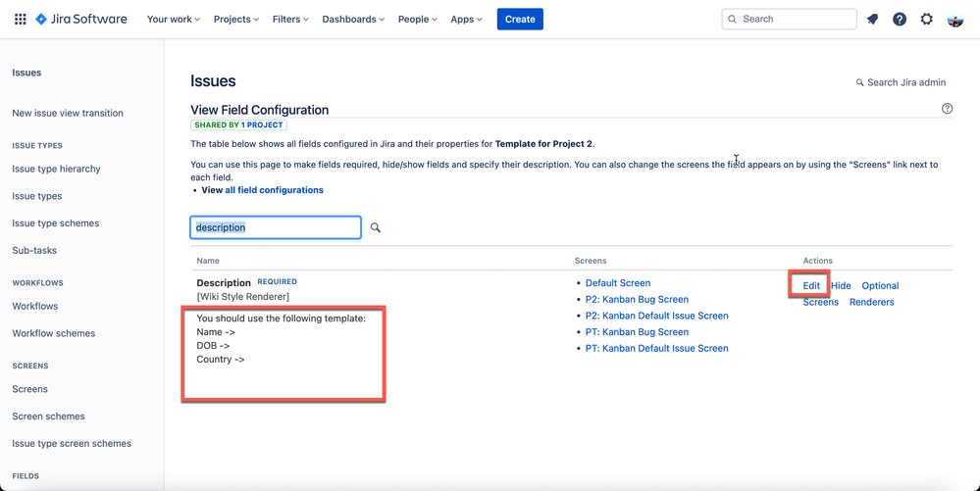Select Workflows in sidebar

click(35, 306)
